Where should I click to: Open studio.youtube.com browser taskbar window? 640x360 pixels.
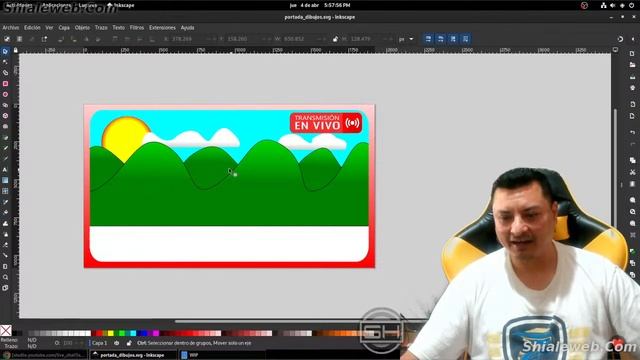coord(44,355)
